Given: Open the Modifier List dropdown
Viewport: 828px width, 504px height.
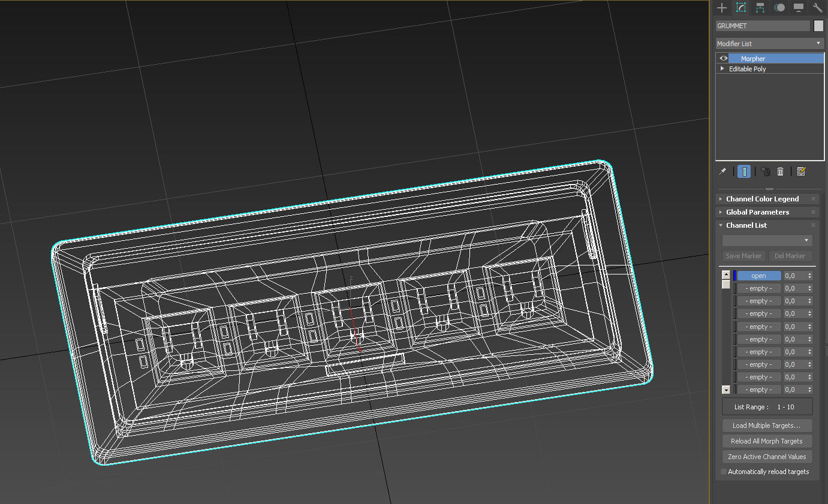Looking at the screenshot, I should click(770, 43).
